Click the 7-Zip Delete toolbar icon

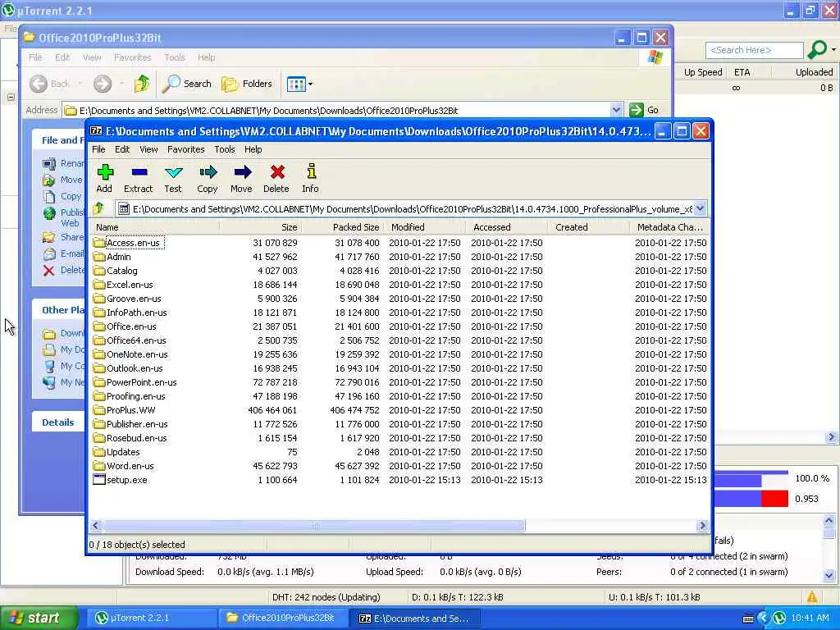pyautogui.click(x=277, y=172)
